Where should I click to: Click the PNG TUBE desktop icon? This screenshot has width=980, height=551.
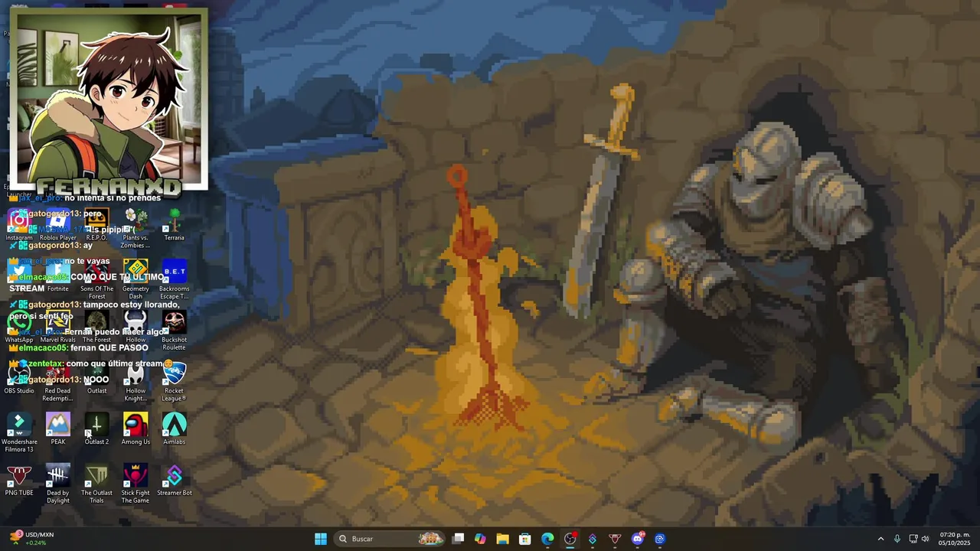pos(19,481)
